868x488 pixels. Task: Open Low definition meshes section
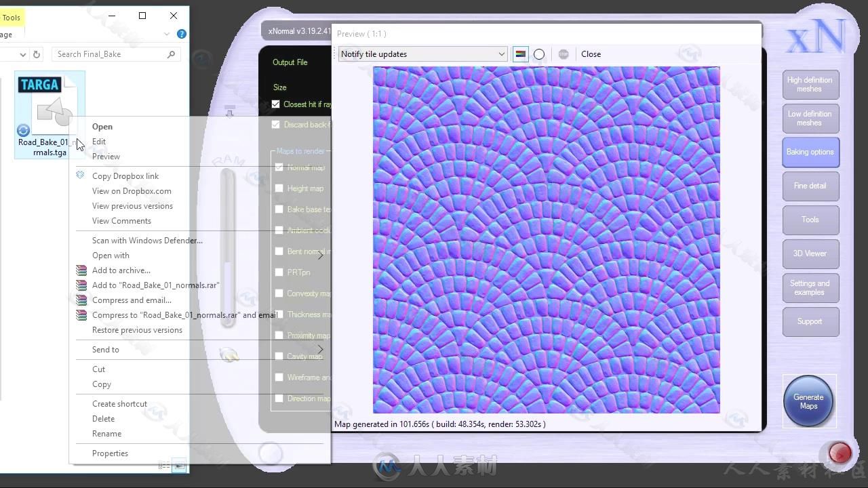coord(810,119)
